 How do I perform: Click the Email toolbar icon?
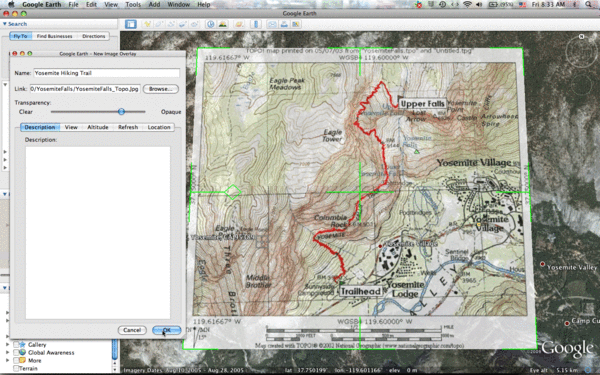[272, 24]
